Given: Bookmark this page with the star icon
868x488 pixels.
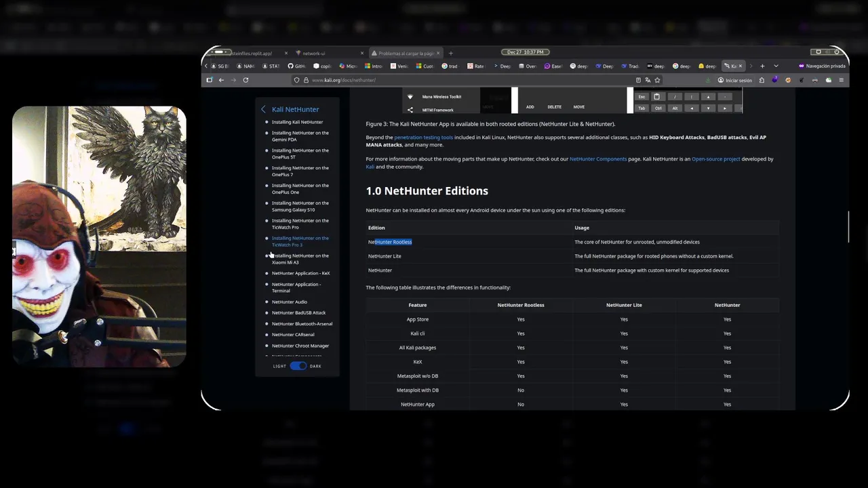Looking at the screenshot, I should (x=657, y=80).
